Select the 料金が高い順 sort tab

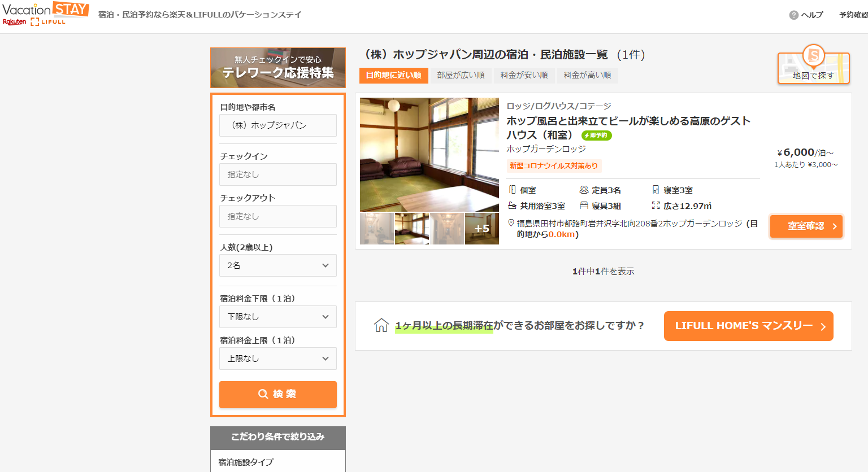tap(587, 75)
